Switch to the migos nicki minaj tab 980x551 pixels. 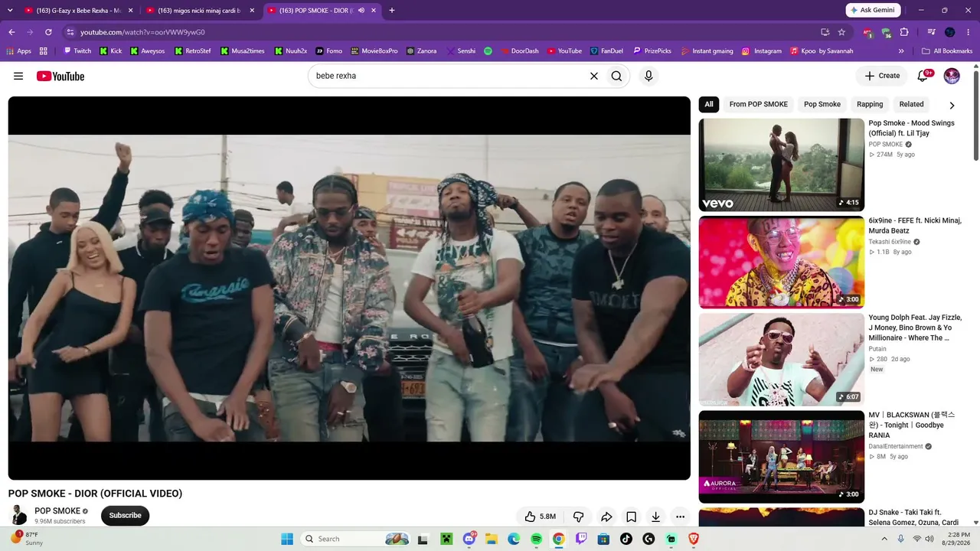200,11
